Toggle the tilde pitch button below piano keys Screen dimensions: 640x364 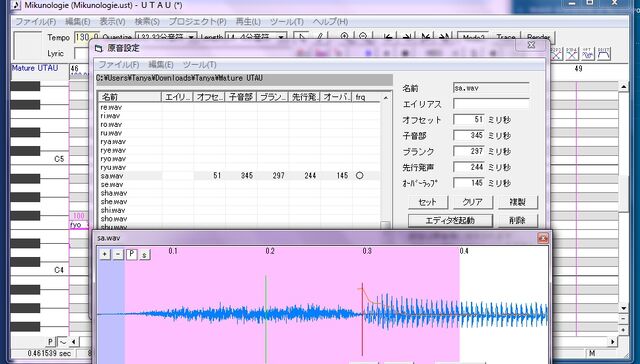[x=62, y=342]
